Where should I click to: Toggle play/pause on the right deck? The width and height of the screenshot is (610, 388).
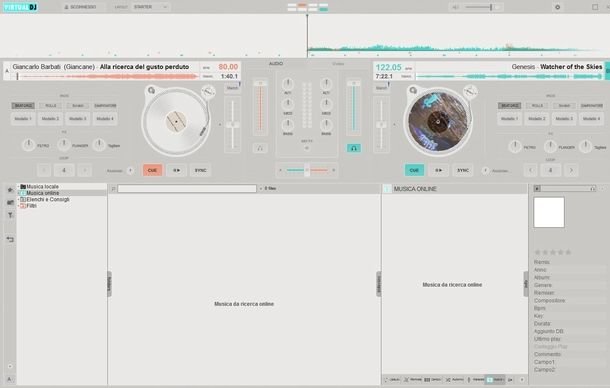click(x=438, y=170)
